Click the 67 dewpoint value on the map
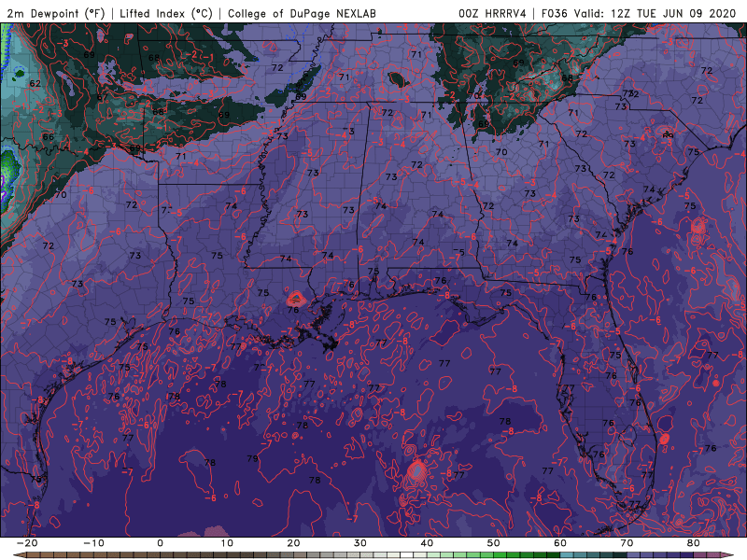This screenshot has height=560, width=747. pyautogui.click(x=103, y=97)
